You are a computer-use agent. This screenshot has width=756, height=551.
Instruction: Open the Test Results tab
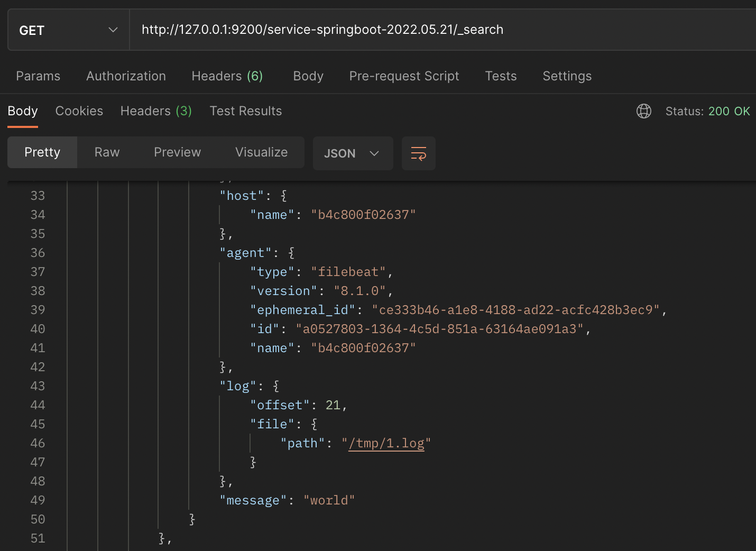(x=246, y=111)
